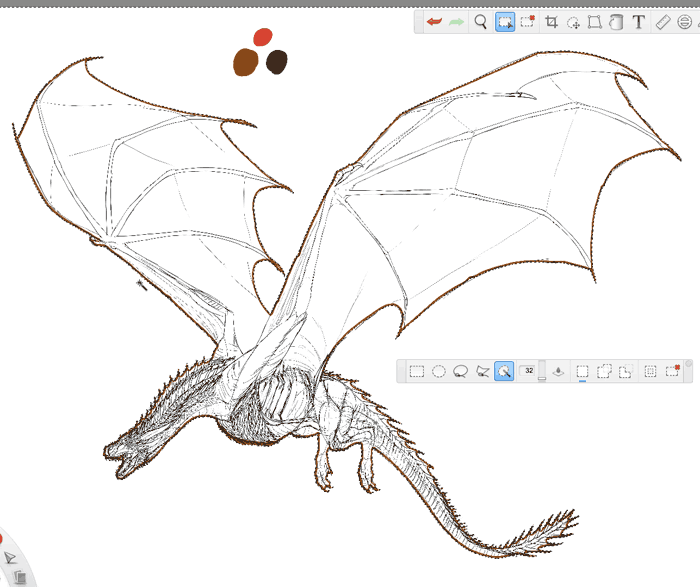Screen dimensions: 700x587
Task: Click the Deselect icon in the top toolbar
Action: click(527, 21)
